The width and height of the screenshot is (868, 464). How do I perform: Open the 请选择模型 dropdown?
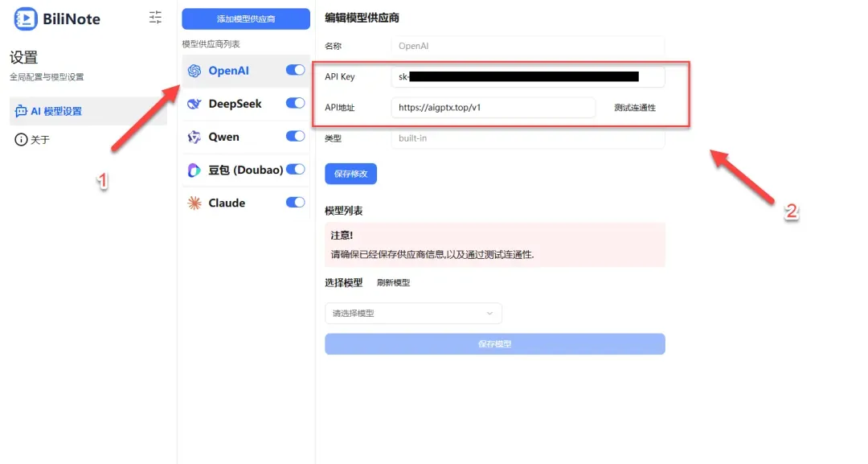tap(414, 314)
